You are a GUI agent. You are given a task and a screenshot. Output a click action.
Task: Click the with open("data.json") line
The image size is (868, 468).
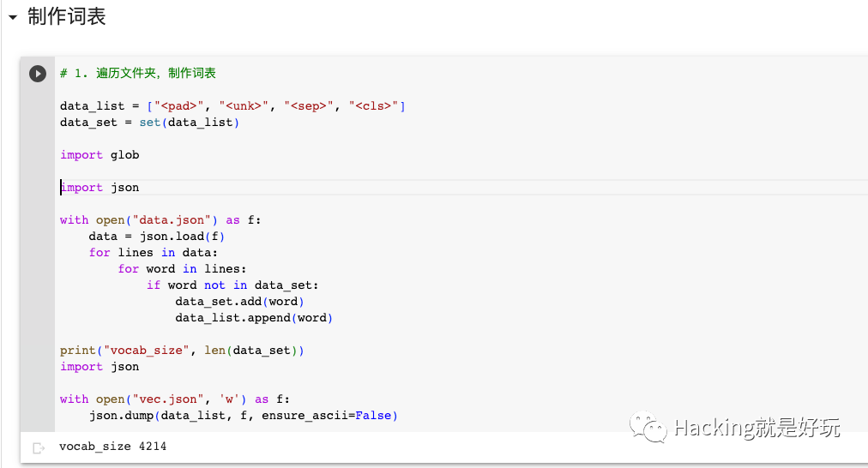(160, 220)
